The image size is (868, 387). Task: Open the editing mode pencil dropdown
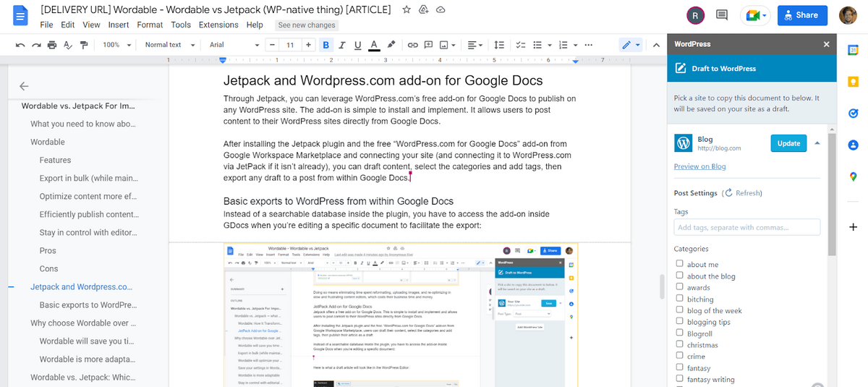point(630,45)
